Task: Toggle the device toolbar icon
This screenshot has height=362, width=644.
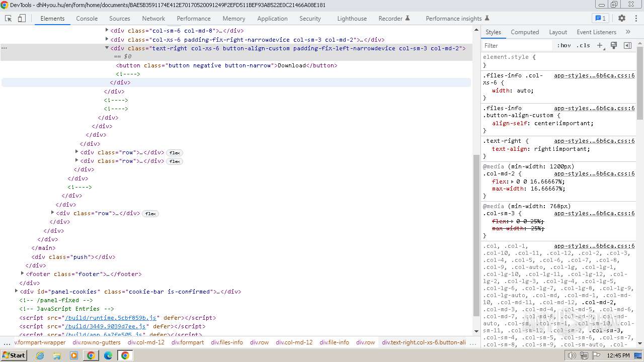Action: (x=22, y=18)
